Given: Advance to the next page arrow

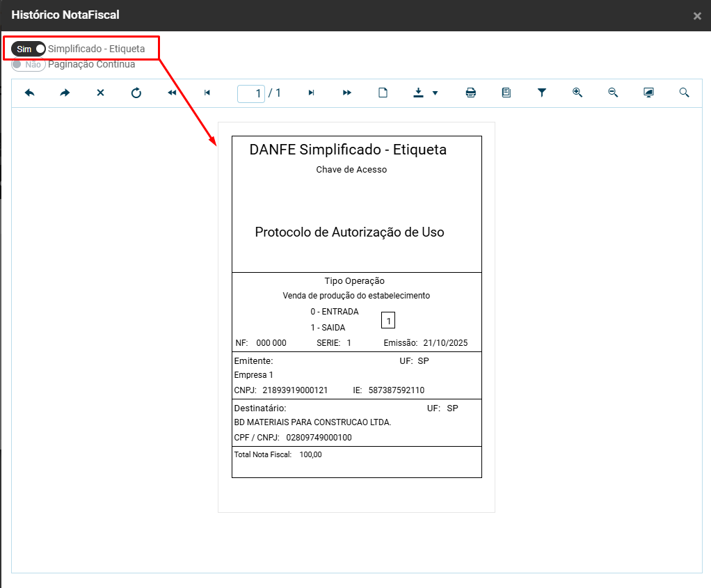Looking at the screenshot, I should [311, 93].
